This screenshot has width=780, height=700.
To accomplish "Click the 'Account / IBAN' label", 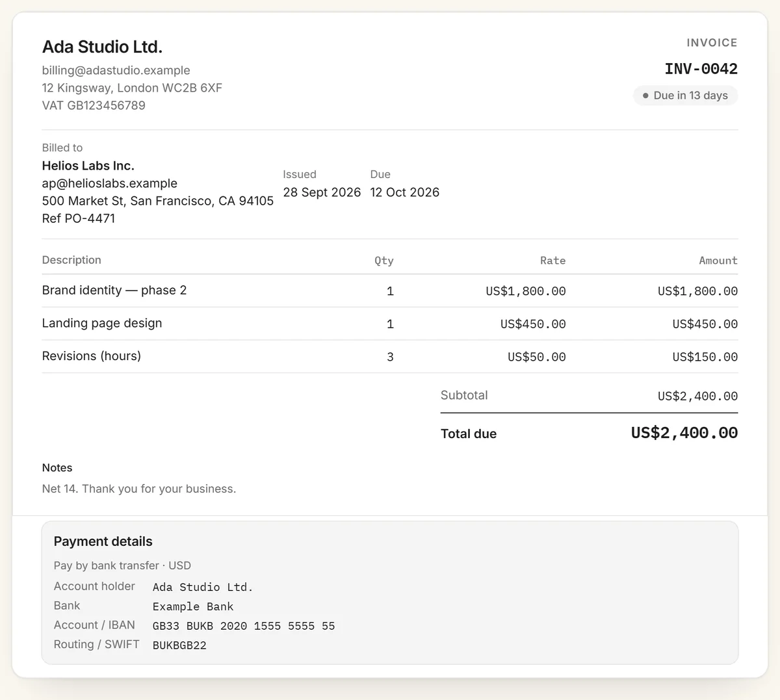I will 94,625.
